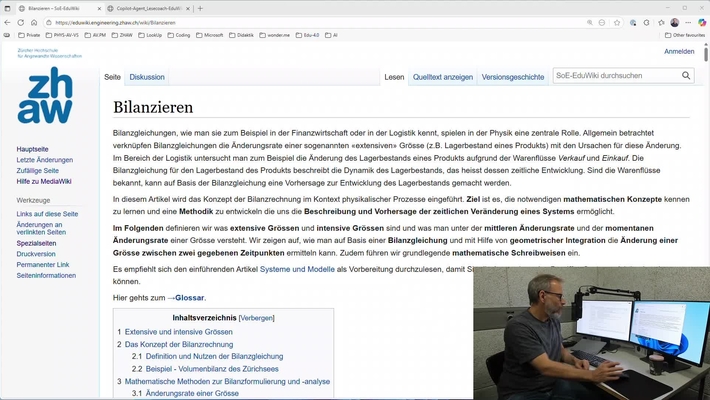The width and height of the screenshot is (710, 400).
Task: Select the Seite tab
Action: click(112, 77)
